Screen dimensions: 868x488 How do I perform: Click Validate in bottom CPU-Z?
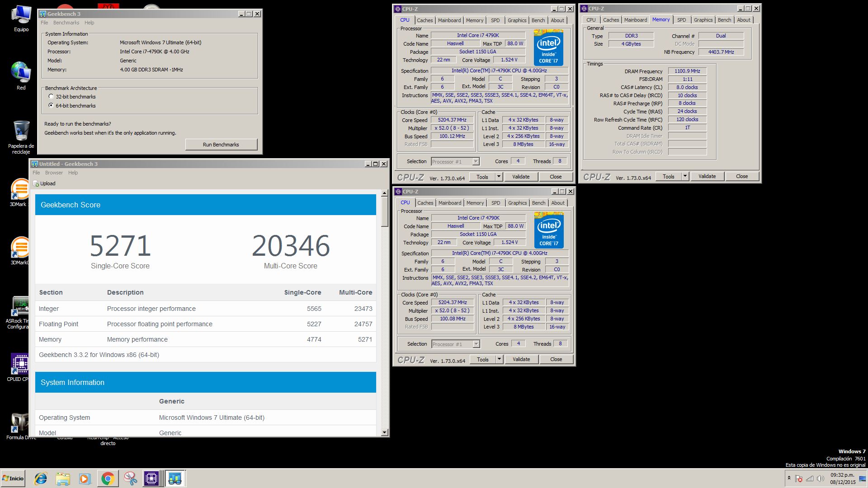tap(521, 359)
